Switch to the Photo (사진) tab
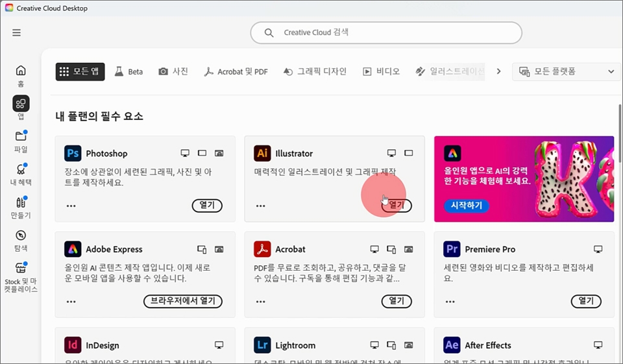Image resolution: width=623 pixels, height=364 pixels. [173, 71]
